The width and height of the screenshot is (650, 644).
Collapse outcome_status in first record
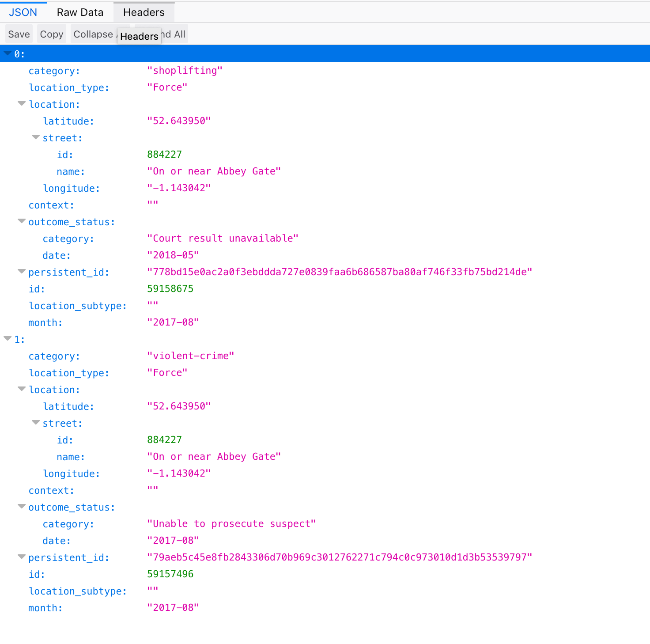pyautogui.click(x=22, y=221)
